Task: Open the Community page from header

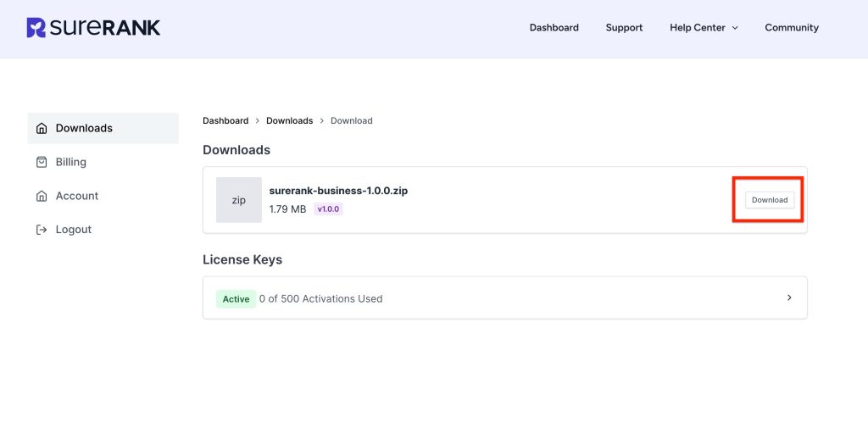Action: [x=791, y=28]
